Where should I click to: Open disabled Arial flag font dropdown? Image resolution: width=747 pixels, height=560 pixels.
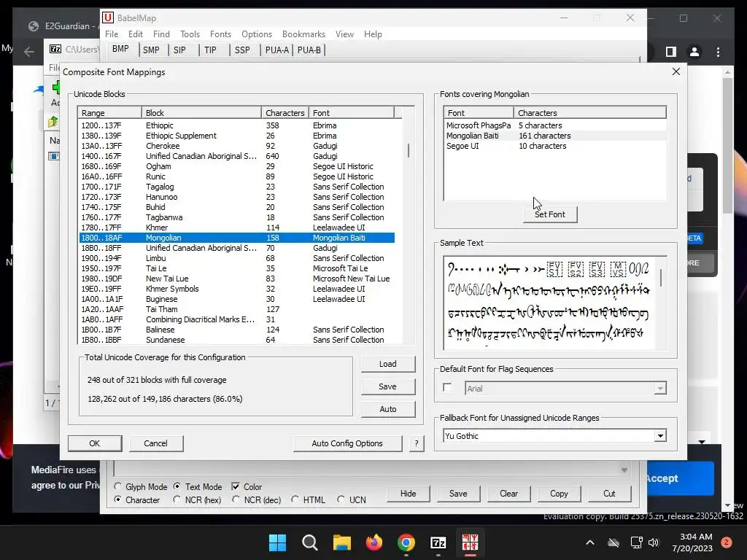(659, 389)
